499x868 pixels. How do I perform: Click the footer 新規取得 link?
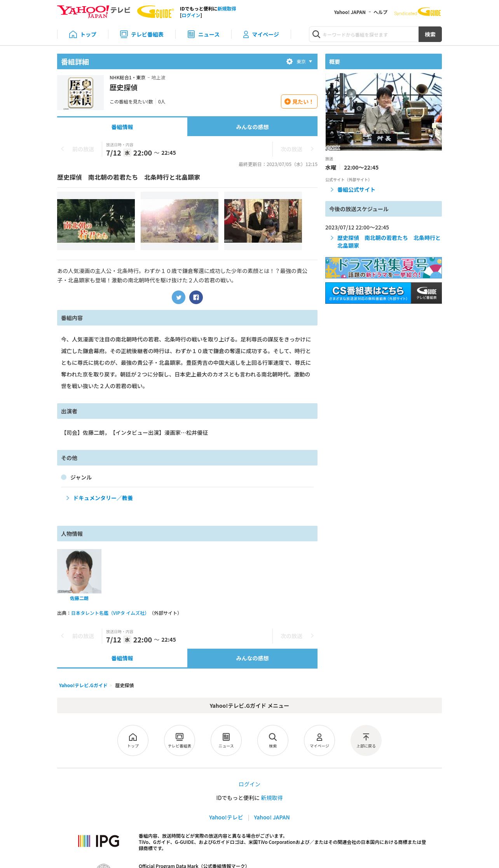click(272, 798)
